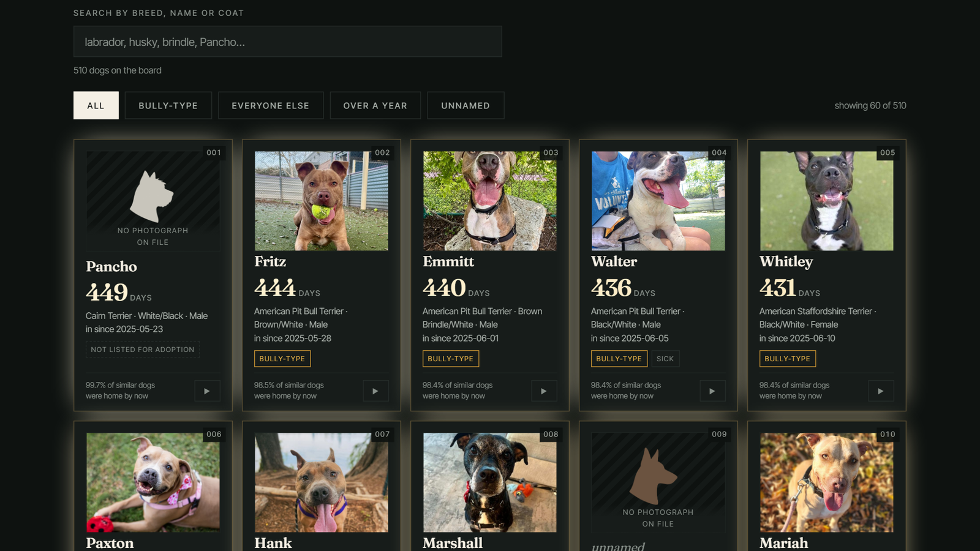Click NOT LISTED FOR ADOPTION tag on Pancho

point(143,350)
